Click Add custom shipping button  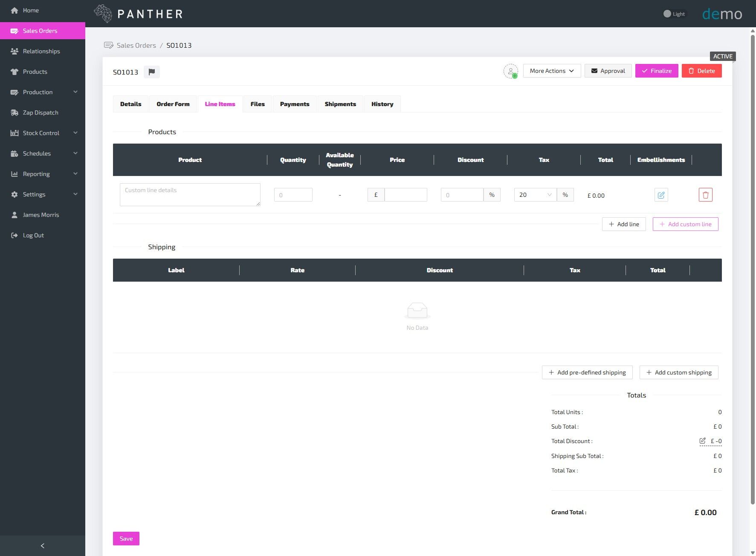tap(679, 372)
